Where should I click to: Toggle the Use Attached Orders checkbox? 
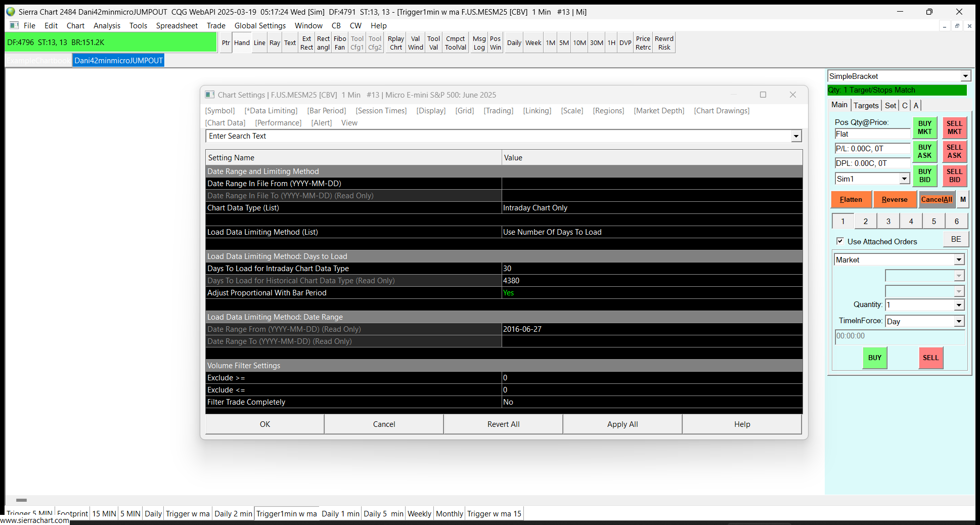[840, 241]
